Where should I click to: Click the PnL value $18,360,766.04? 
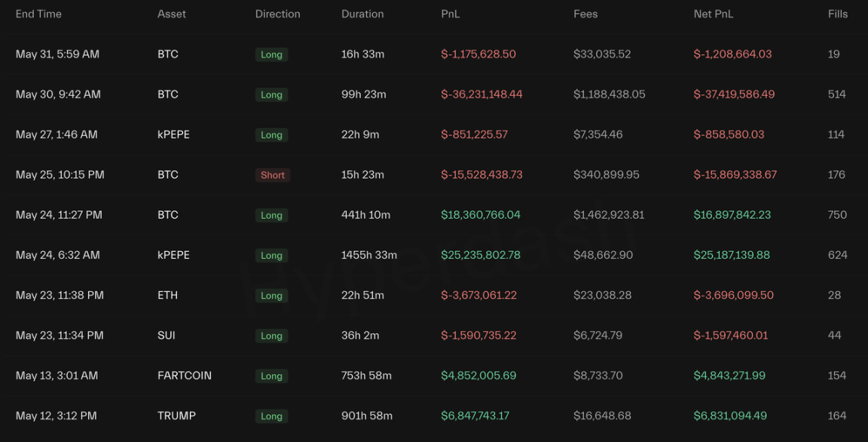tap(481, 215)
